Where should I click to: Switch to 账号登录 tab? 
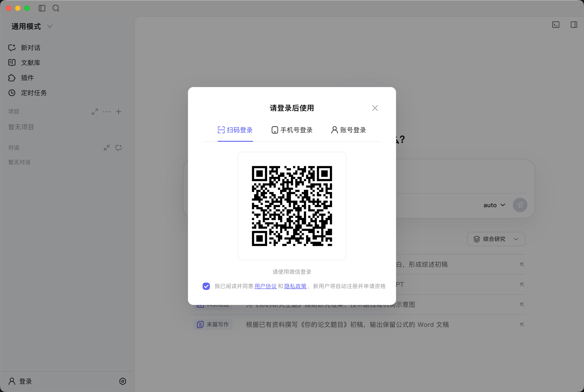coord(349,130)
